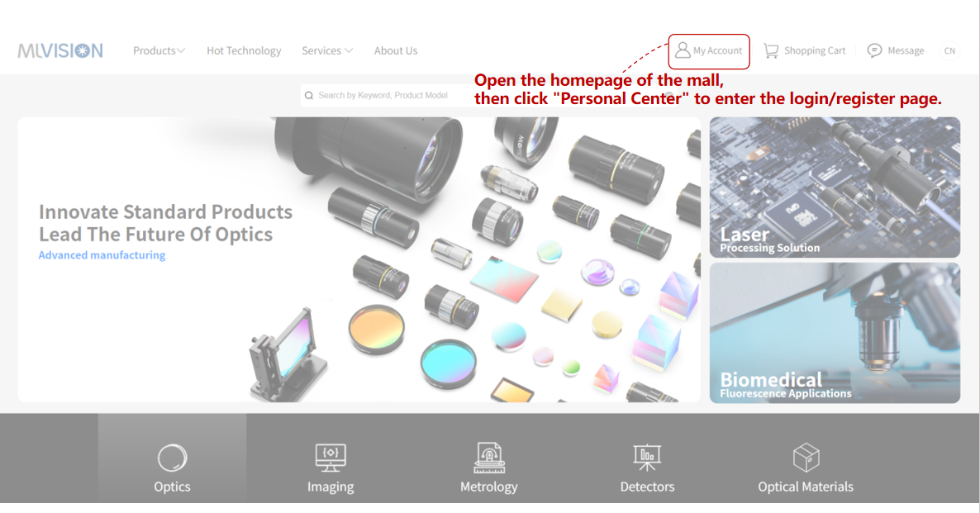
Task: Select the Detectors chart icon
Action: pyautogui.click(x=647, y=458)
